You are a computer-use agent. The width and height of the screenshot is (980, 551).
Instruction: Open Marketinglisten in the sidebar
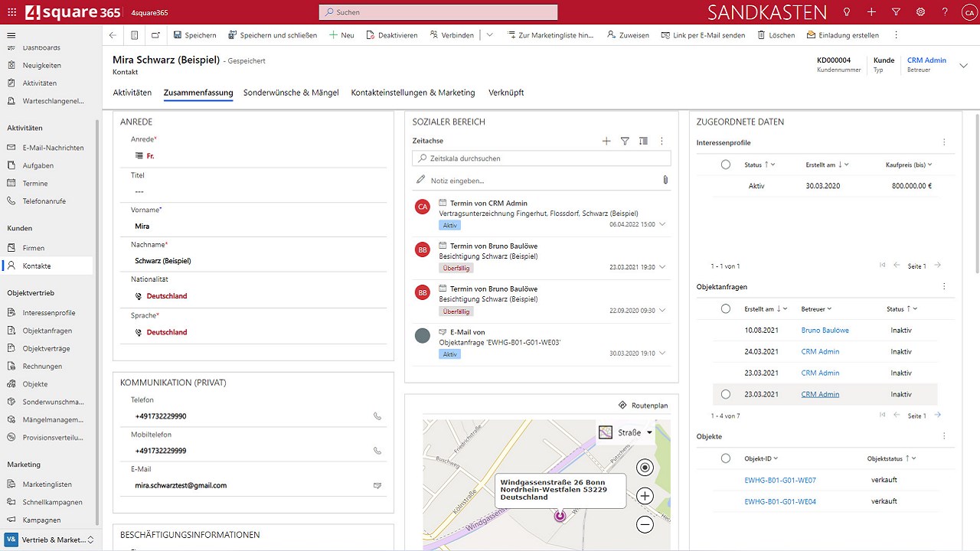[47, 484]
